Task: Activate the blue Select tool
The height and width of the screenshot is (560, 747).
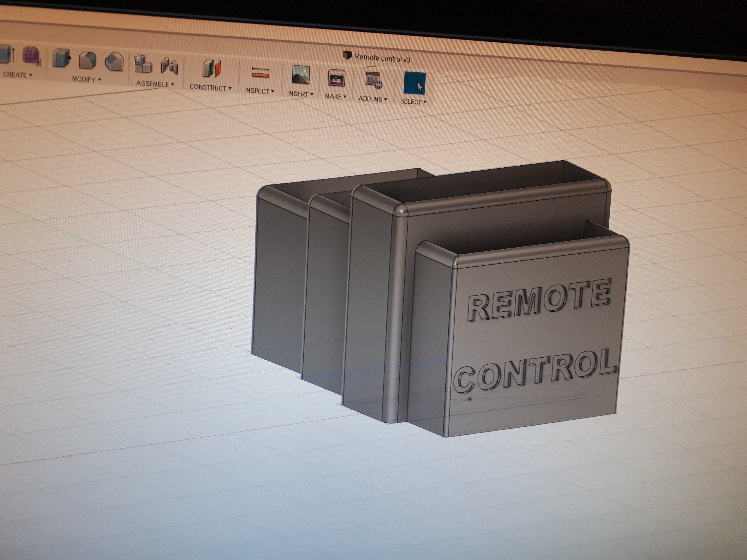Action: pos(414,83)
